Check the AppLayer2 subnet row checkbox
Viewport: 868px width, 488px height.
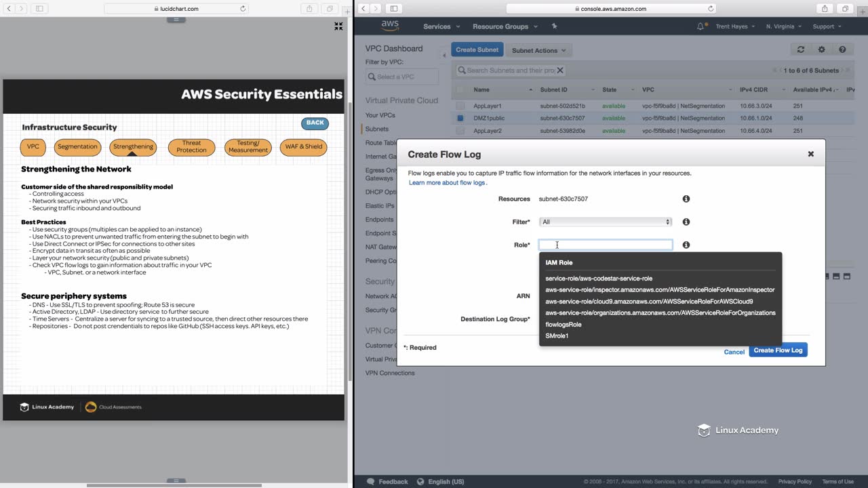coord(460,131)
